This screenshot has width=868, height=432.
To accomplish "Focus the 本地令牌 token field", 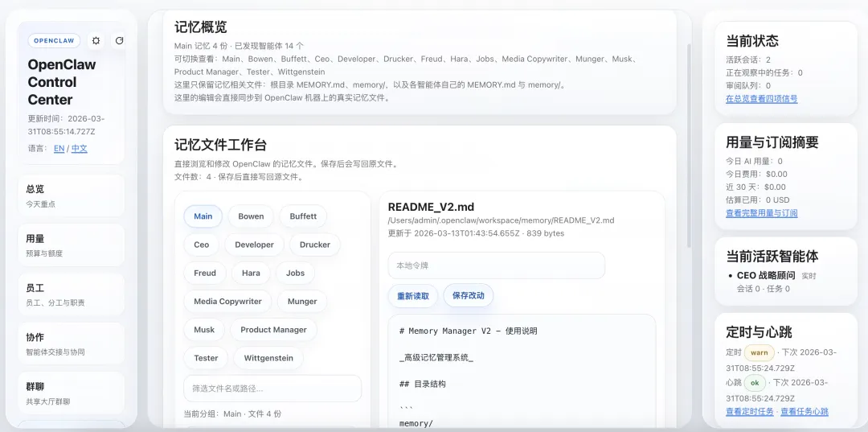I will (x=496, y=265).
